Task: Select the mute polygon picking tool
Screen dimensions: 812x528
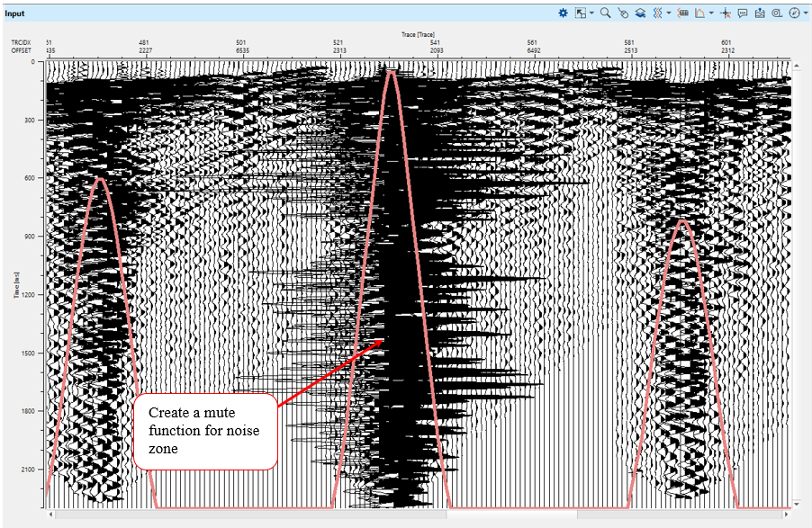Action: [699, 13]
